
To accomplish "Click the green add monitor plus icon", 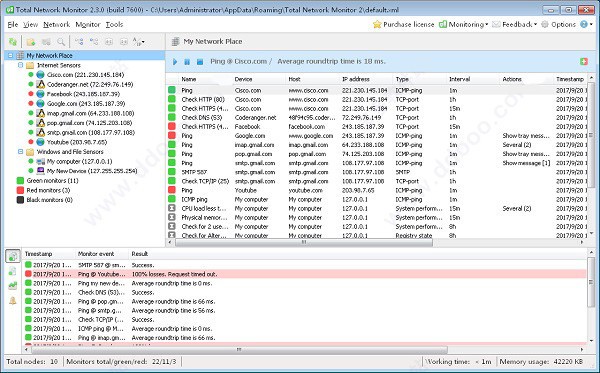I will (x=584, y=61).
